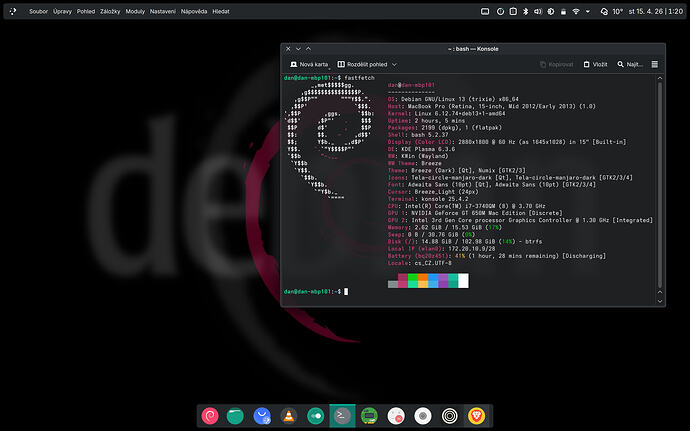690x431 pixels.
Task: Open Konsole hamburger menu icon
Action: pyautogui.click(x=655, y=64)
